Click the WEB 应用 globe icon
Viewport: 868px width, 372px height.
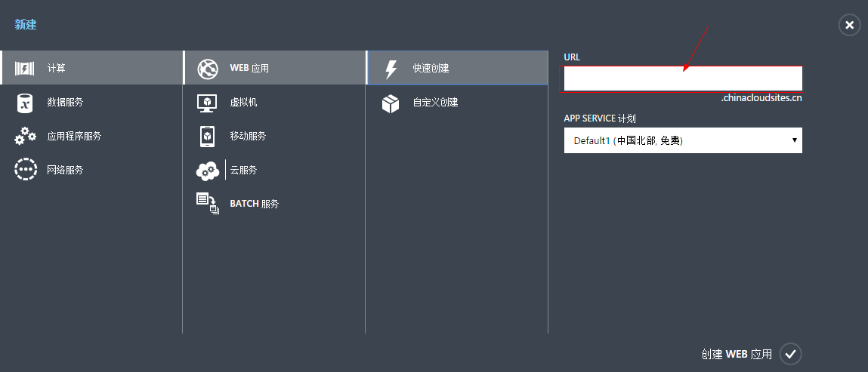(207, 69)
